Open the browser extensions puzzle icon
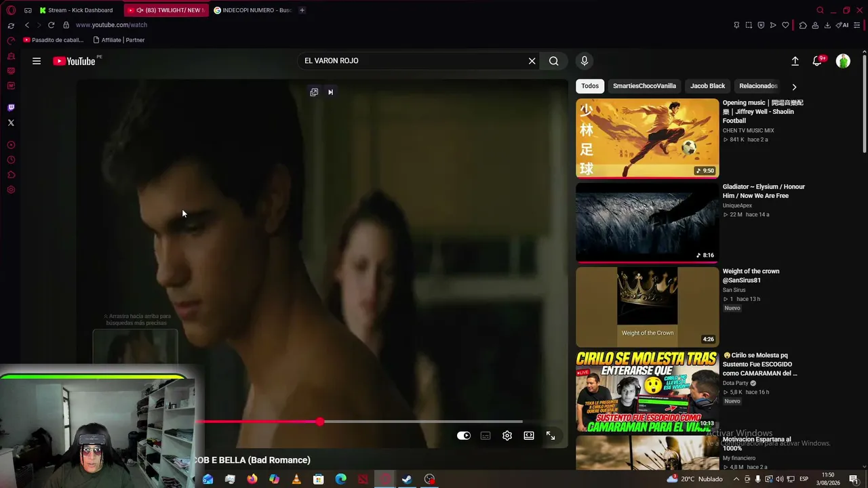Viewport: 868px width, 488px height. [x=803, y=25]
